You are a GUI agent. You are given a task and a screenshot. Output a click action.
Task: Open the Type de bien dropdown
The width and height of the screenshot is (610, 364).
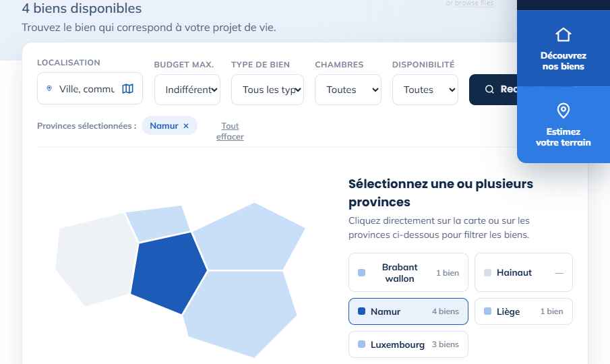268,90
